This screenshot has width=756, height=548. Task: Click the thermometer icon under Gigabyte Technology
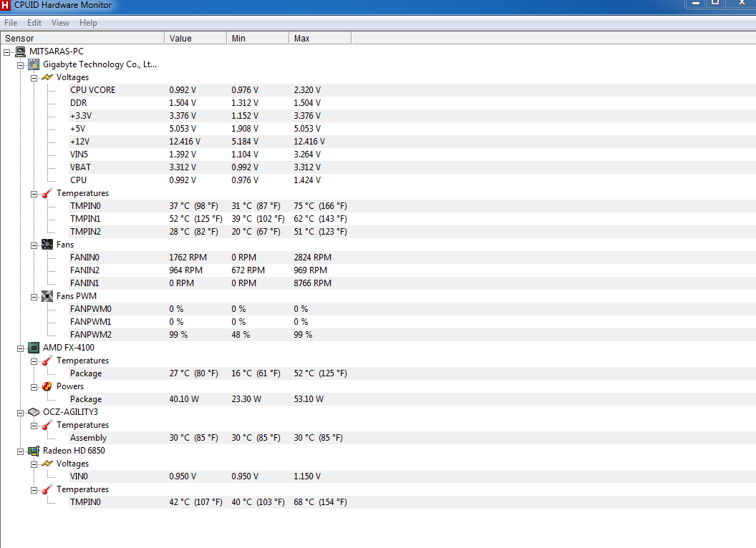[x=47, y=192]
